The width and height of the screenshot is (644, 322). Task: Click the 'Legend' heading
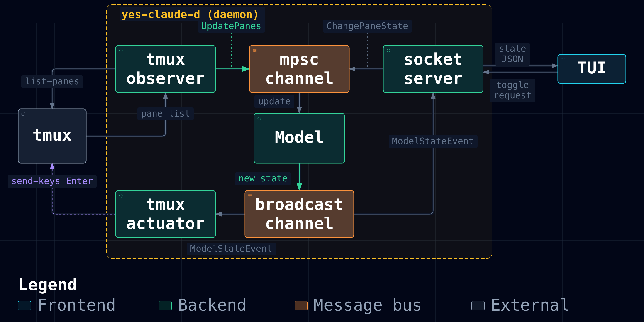tap(47, 285)
